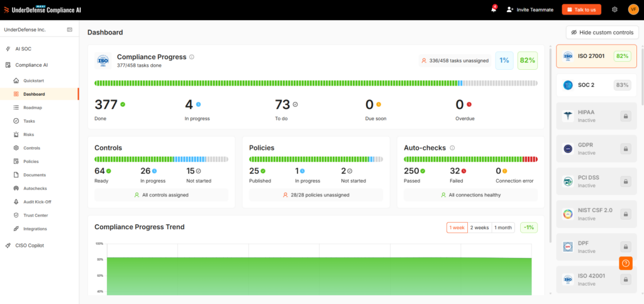Click the blue 1% badge
644x304 pixels.
(504, 61)
